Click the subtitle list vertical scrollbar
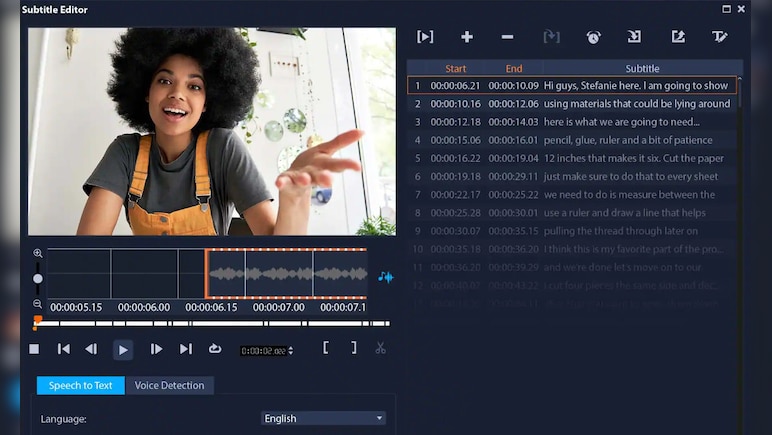 pos(740,93)
